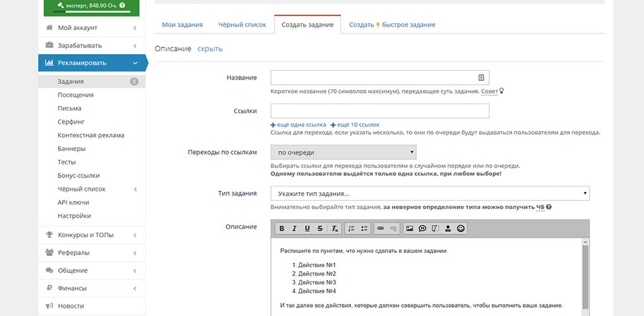Click the help icon next to ЧБ

coord(549,207)
